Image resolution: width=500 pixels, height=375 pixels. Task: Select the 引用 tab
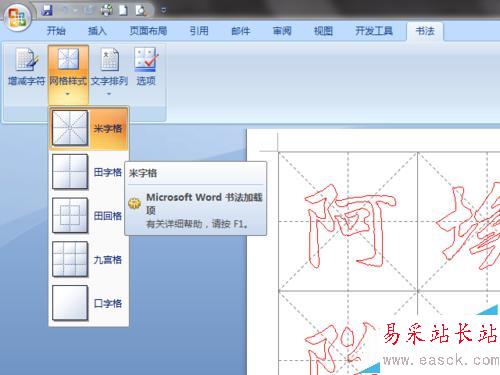[199, 31]
